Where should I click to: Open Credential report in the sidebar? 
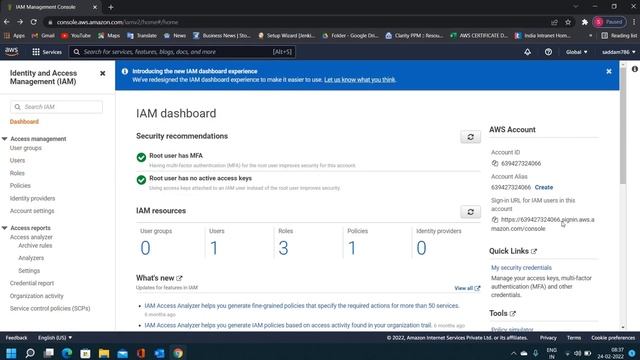(x=32, y=283)
